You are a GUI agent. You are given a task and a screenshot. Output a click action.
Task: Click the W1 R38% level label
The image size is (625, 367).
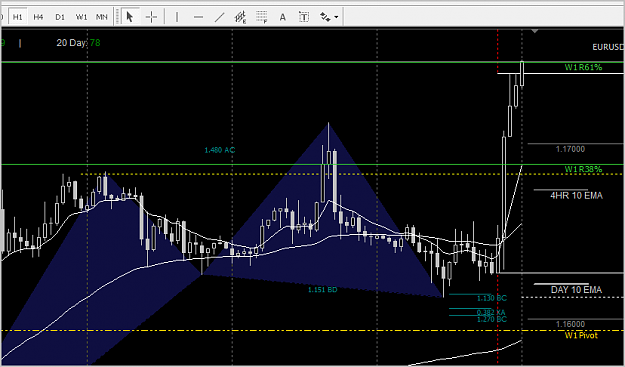(x=583, y=169)
